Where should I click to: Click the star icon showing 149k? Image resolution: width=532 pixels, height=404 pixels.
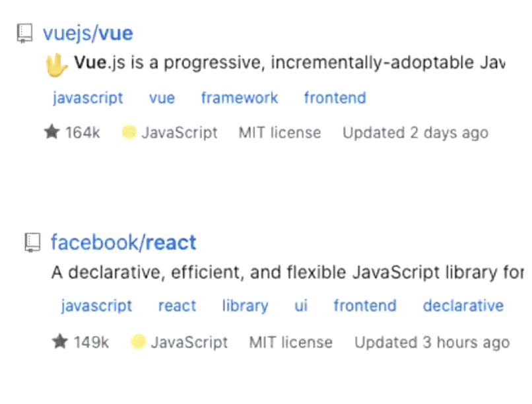tap(60, 342)
